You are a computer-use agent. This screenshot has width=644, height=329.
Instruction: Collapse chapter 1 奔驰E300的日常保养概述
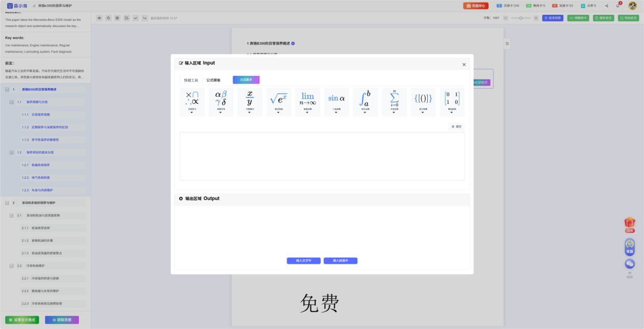7,89
